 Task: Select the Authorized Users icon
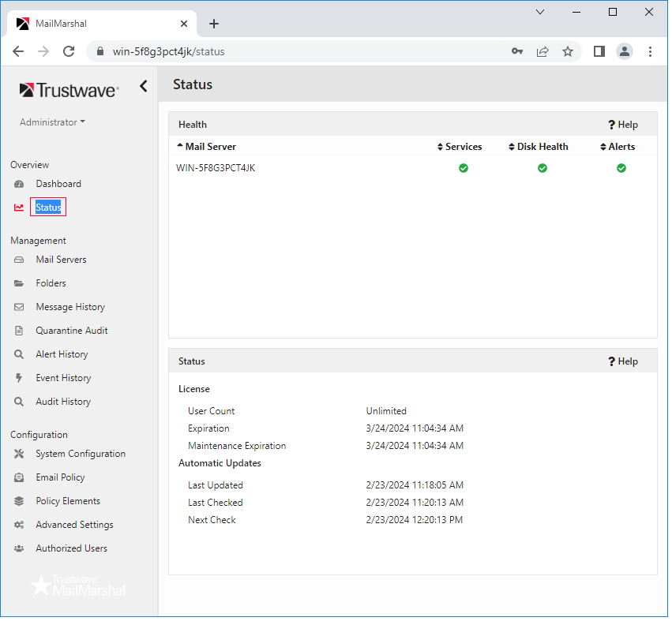18,548
